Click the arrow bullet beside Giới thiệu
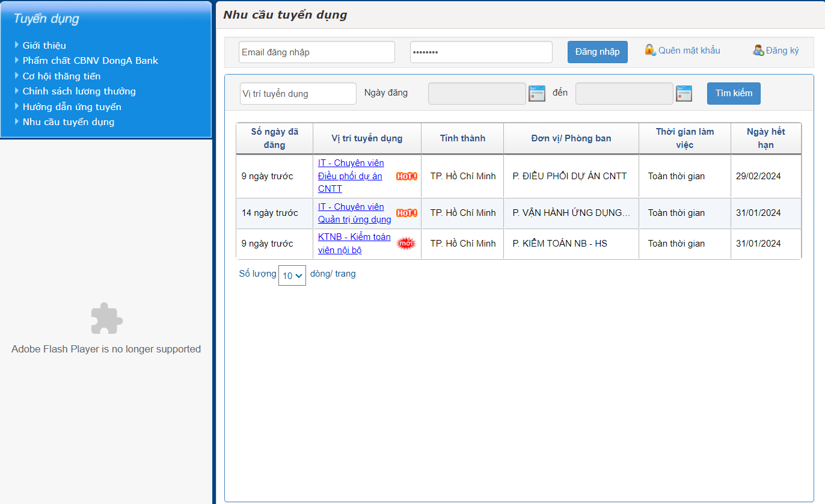825x504 pixels. (17, 45)
